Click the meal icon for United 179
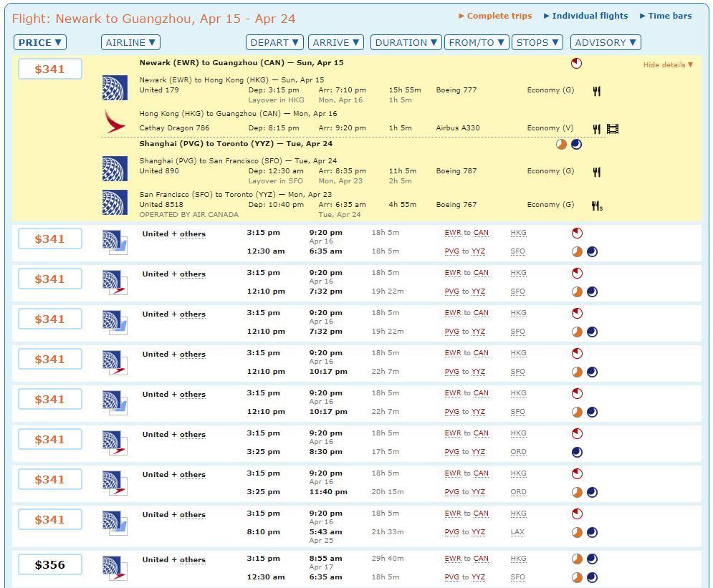 596,91
